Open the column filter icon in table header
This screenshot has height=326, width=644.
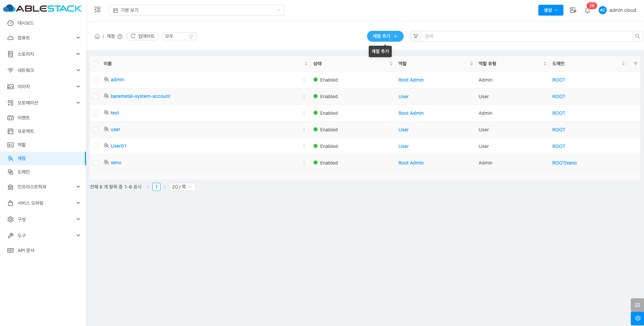[635, 64]
